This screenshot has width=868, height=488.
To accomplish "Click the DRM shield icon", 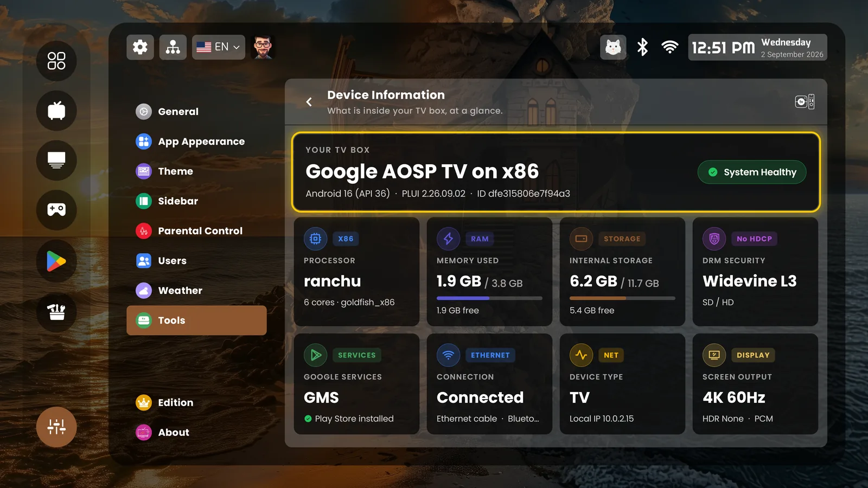I will (x=714, y=239).
